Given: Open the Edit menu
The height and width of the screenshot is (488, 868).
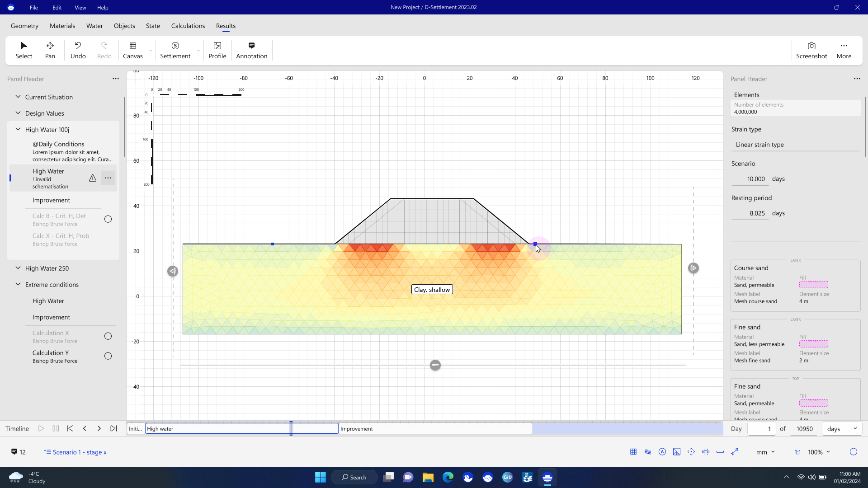Looking at the screenshot, I should (57, 7).
